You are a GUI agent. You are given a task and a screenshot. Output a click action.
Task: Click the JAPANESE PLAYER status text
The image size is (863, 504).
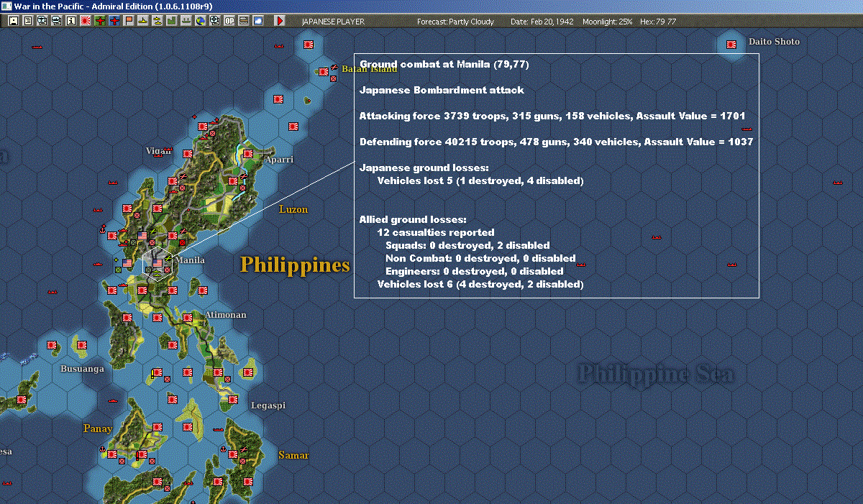pos(333,22)
